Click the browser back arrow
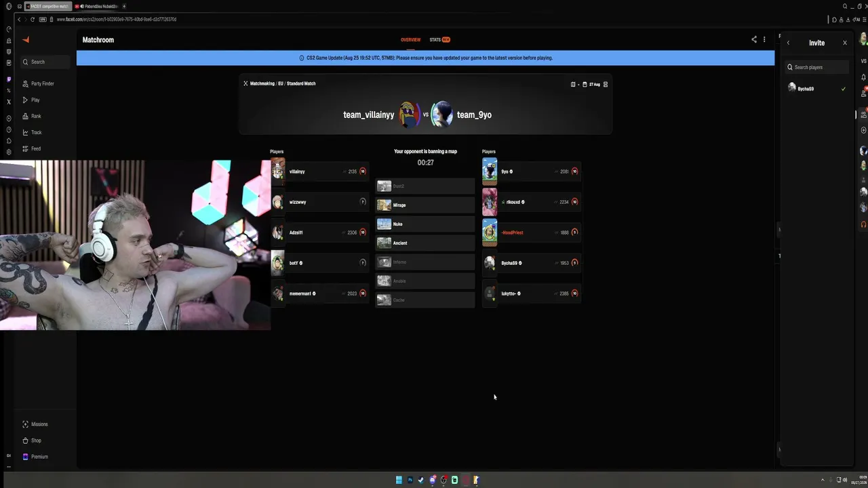Image resolution: width=868 pixels, height=488 pixels. (19, 19)
